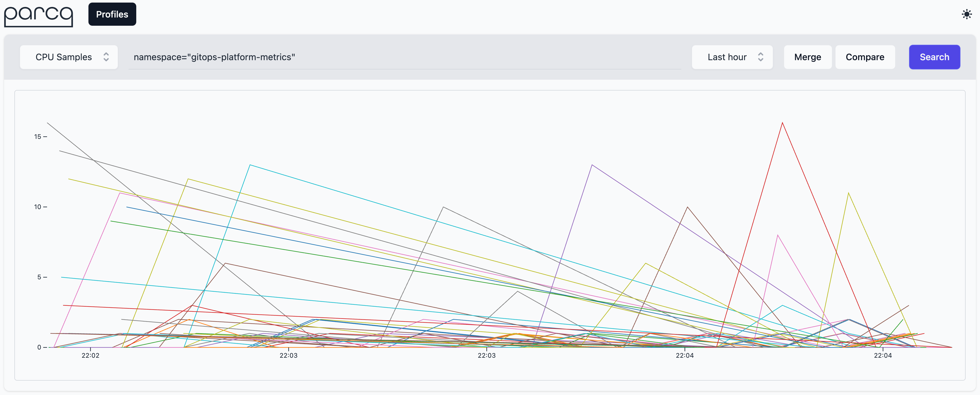Click the Last hour chevron arrows
980x395 pixels.
point(760,57)
